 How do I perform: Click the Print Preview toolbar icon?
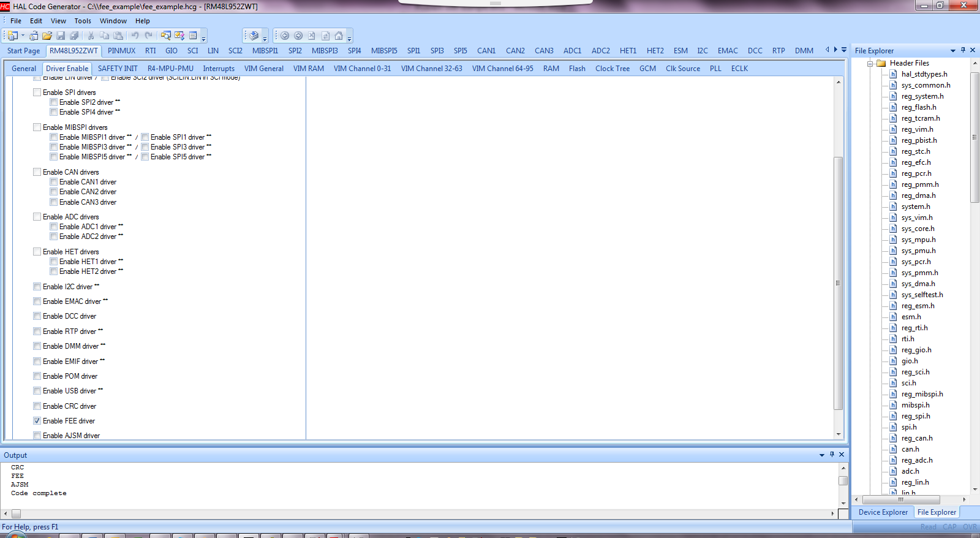click(x=34, y=36)
